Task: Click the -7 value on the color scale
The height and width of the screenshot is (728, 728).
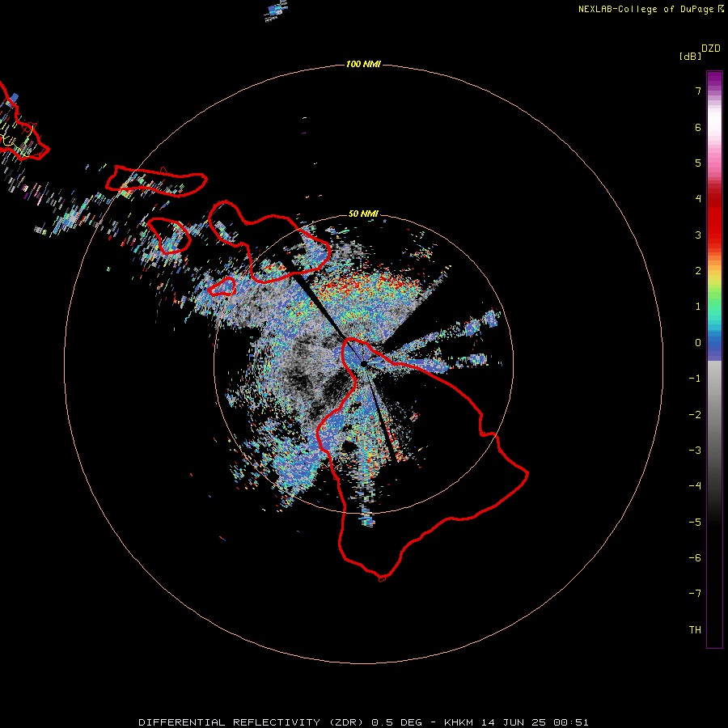Action: click(x=695, y=594)
